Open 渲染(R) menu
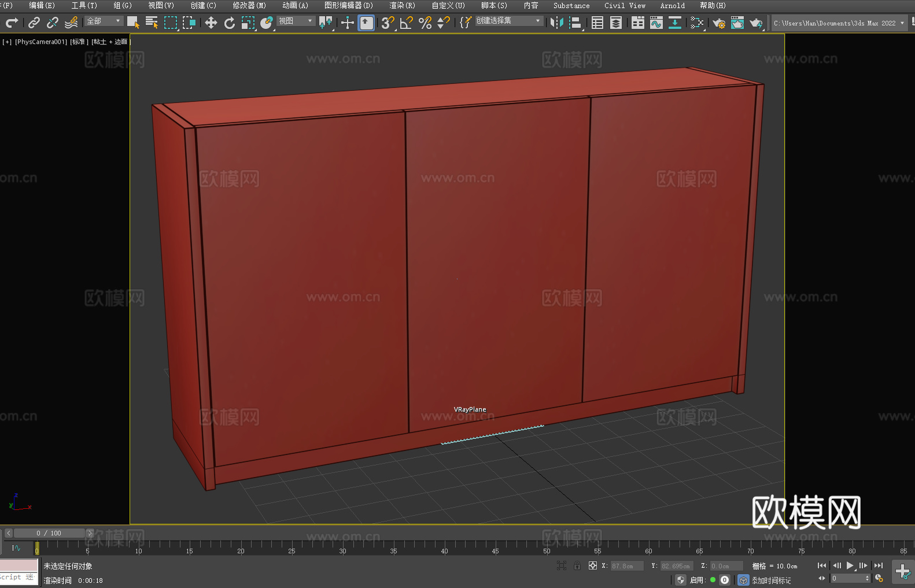The width and height of the screenshot is (915, 588). [402, 5]
